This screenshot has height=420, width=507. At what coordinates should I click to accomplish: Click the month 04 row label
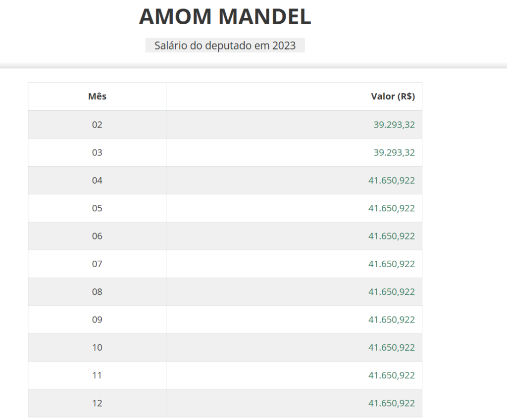pos(97,181)
